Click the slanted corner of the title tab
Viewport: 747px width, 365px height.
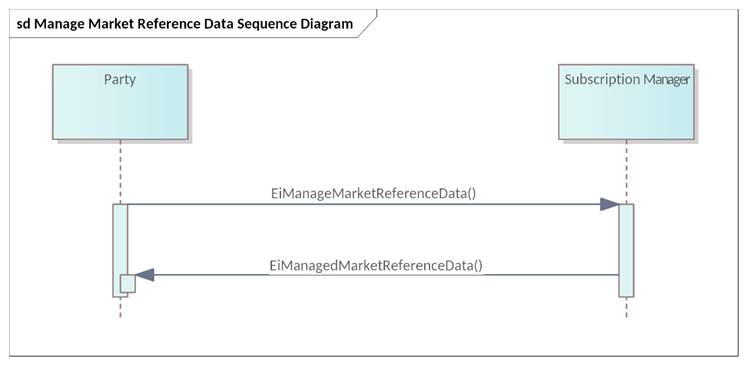(367, 24)
